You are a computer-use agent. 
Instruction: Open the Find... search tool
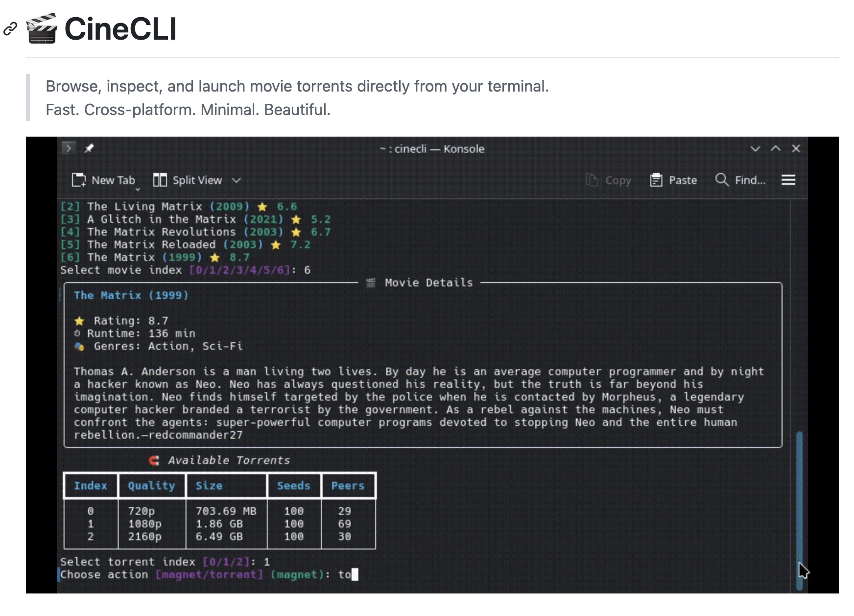point(740,180)
